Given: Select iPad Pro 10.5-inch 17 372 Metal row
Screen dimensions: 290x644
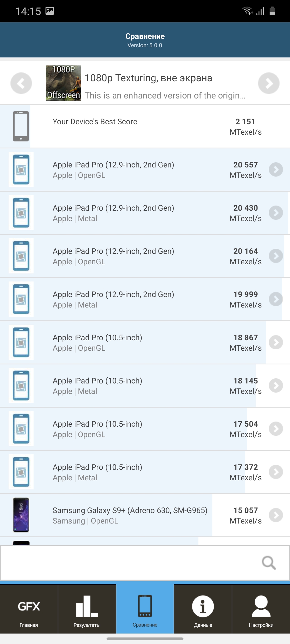Looking at the screenshot, I should click(x=145, y=472).
